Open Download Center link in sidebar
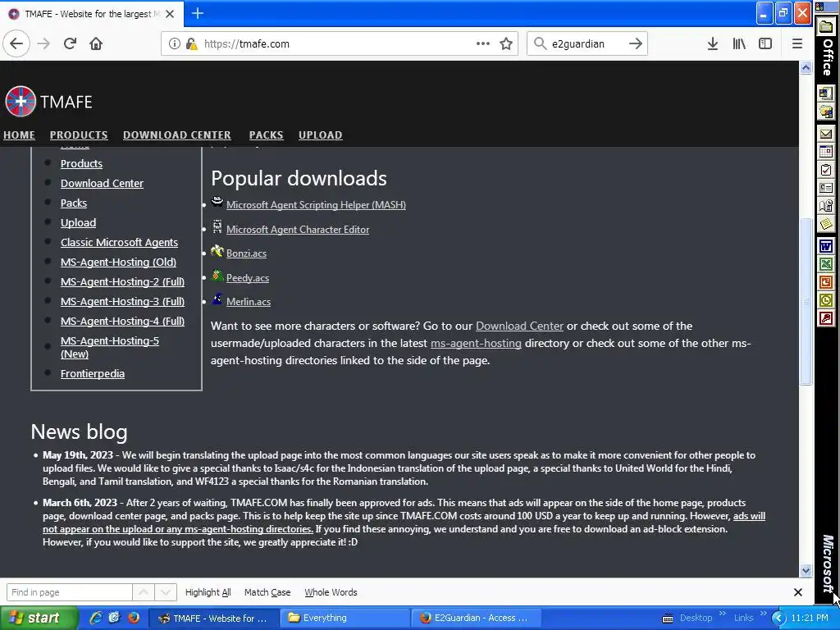 coord(102,183)
